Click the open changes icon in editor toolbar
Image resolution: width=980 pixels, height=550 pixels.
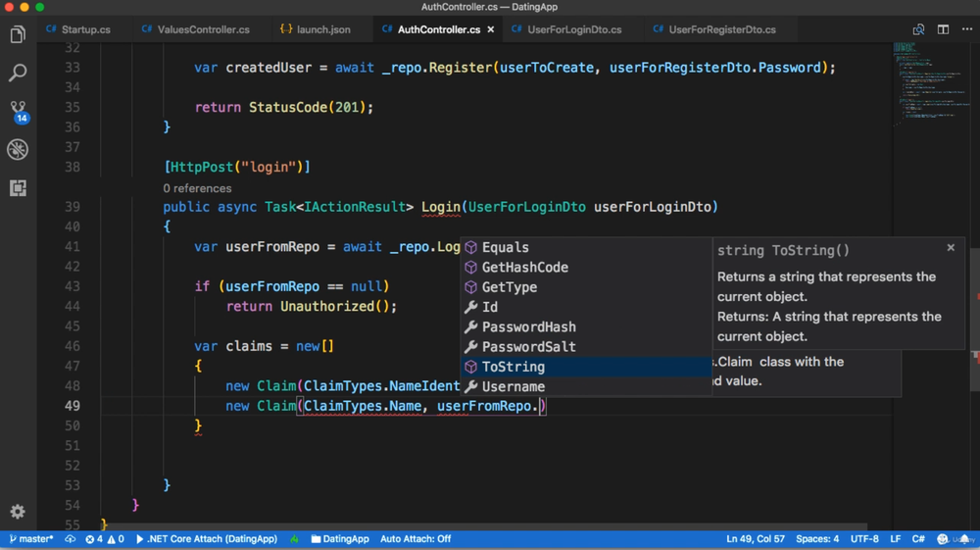[x=918, y=29]
